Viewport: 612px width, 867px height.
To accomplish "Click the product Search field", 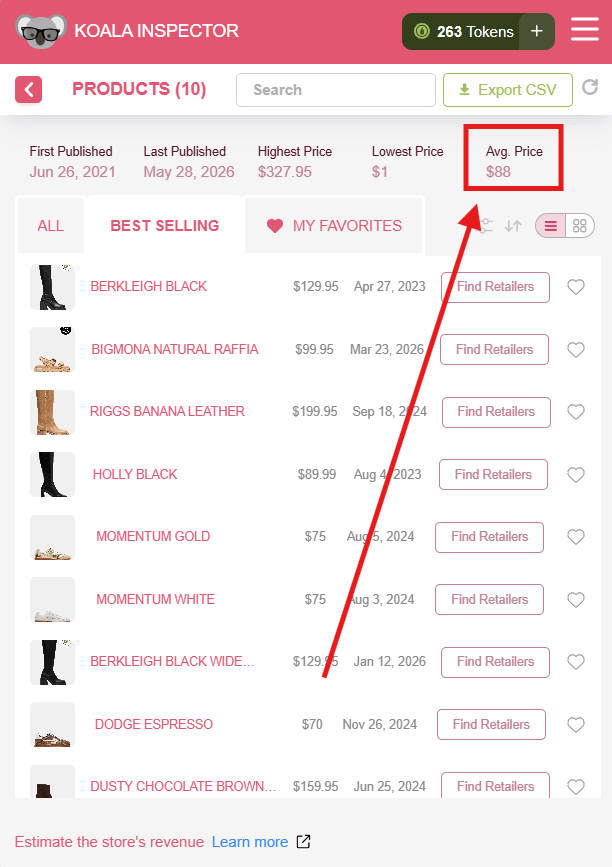I will pos(336,90).
